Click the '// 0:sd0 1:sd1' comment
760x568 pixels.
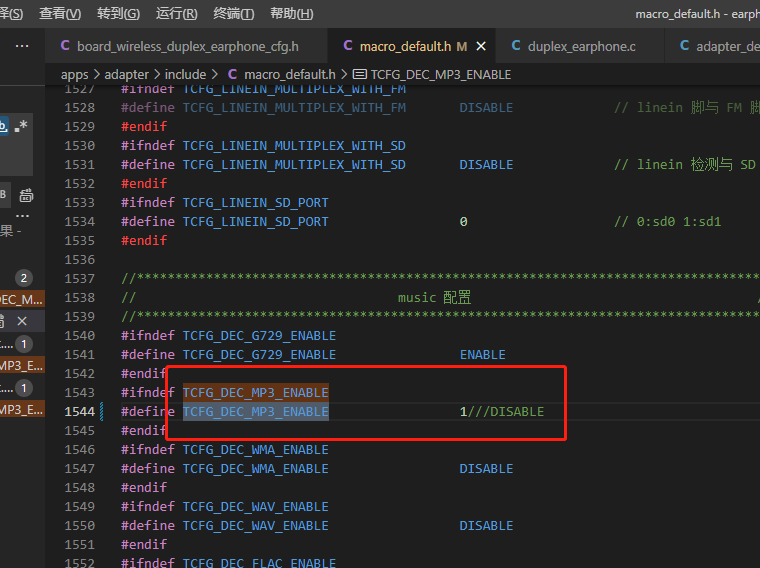pos(668,222)
